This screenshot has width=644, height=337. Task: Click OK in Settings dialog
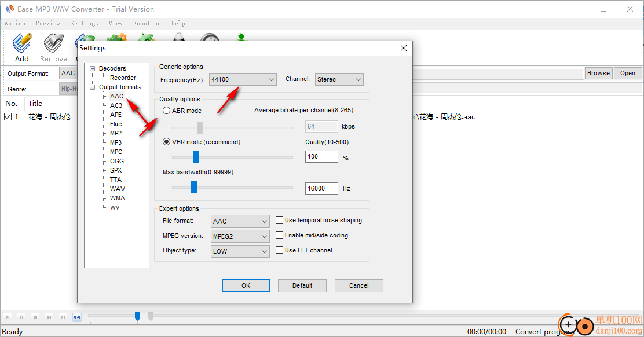tap(246, 285)
